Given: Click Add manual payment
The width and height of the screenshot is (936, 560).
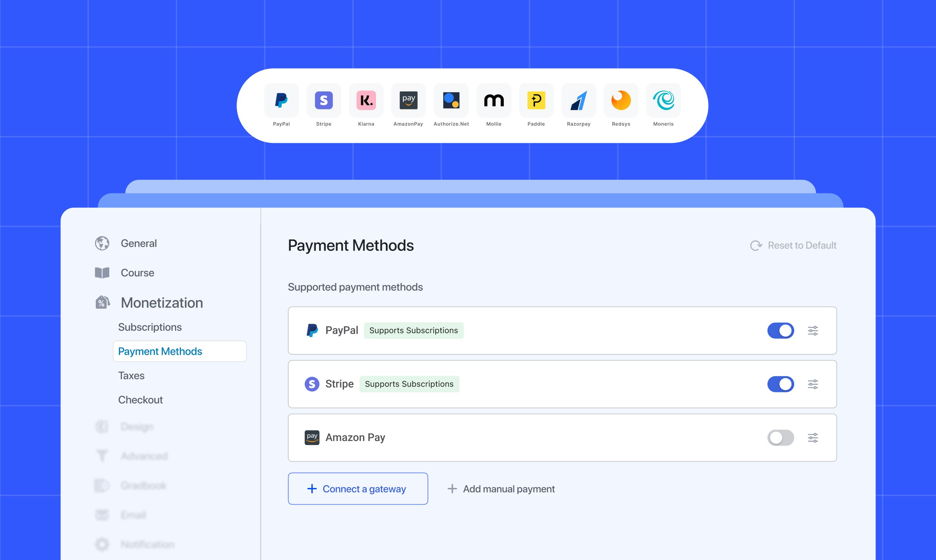Looking at the screenshot, I should [x=501, y=489].
